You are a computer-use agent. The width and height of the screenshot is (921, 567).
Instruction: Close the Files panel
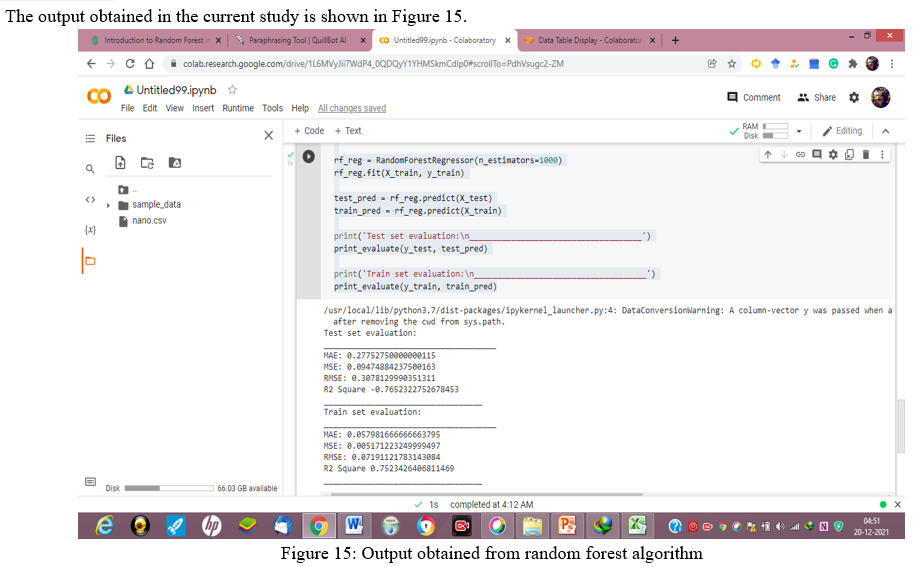[x=268, y=136]
